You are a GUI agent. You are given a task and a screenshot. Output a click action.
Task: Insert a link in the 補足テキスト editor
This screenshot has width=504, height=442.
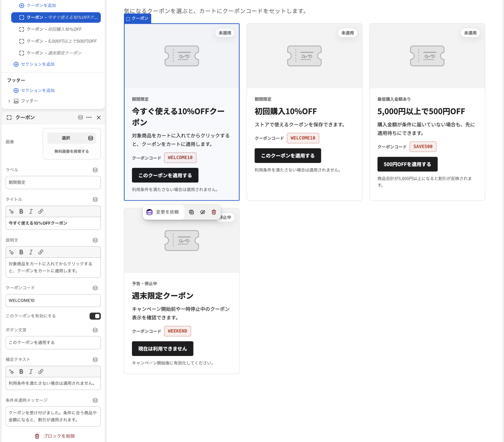[x=41, y=372]
